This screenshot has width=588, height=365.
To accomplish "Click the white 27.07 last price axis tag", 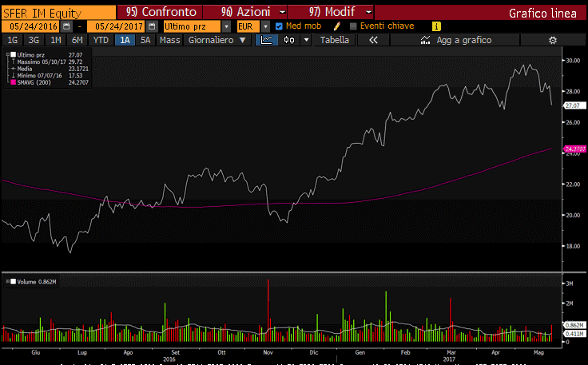I will click(x=574, y=105).
